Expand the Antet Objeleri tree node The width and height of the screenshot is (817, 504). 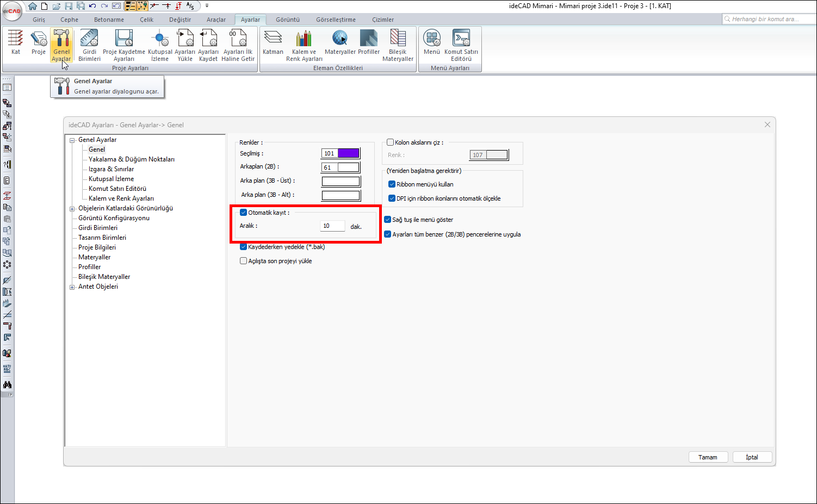click(x=72, y=287)
